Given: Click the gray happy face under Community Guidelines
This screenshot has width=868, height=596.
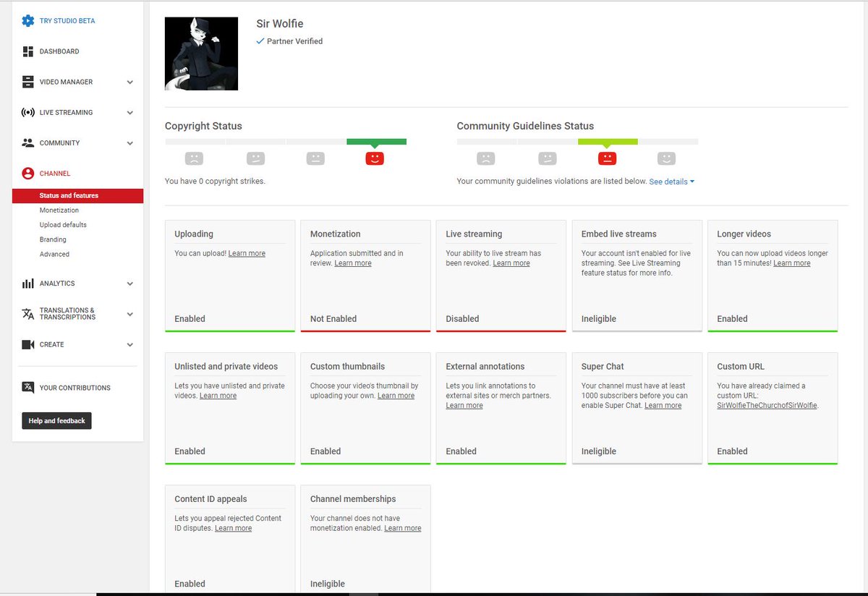Looking at the screenshot, I should tap(667, 158).
